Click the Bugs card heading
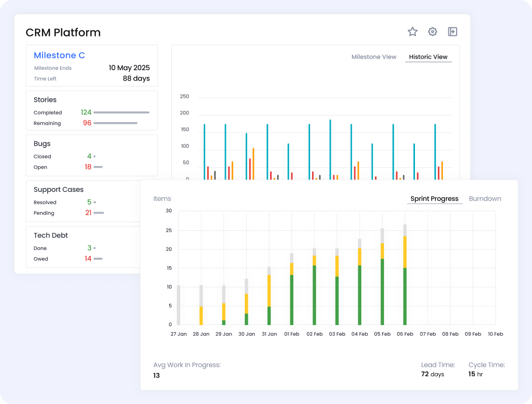The height and width of the screenshot is (404, 532). [42, 144]
